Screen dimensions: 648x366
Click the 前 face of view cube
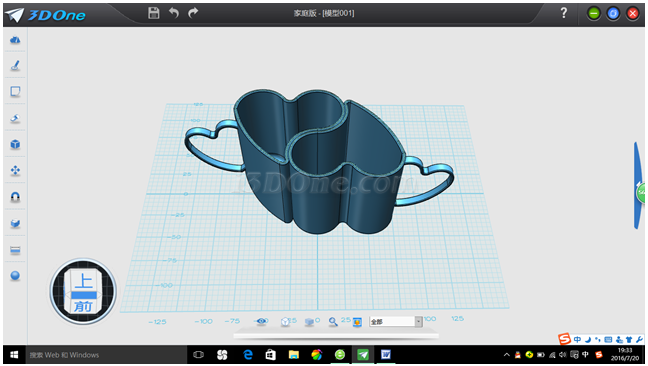tap(83, 306)
